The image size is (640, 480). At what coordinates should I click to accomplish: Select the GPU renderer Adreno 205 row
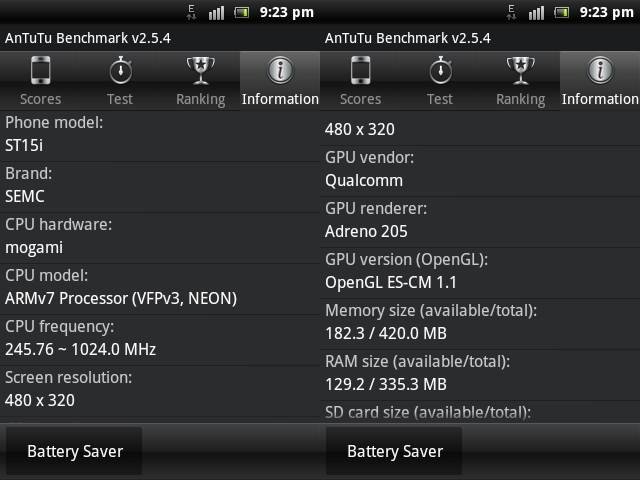pyautogui.click(x=480, y=222)
